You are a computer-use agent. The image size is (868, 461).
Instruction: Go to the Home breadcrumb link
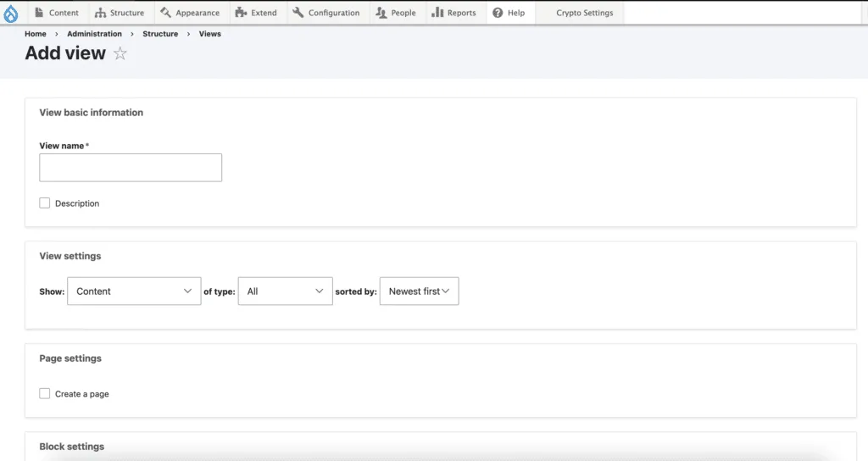[36, 34]
